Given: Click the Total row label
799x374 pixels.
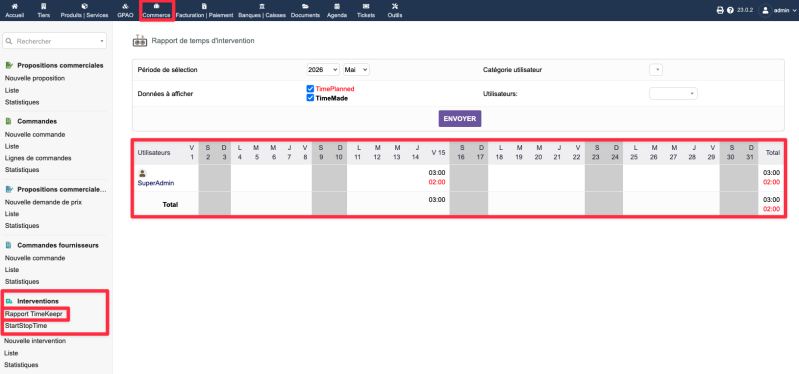Looking at the screenshot, I should pyautogui.click(x=170, y=204).
